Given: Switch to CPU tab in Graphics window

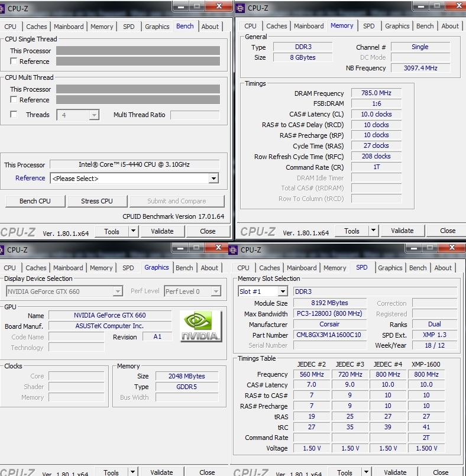Looking at the screenshot, I should tap(9, 268).
